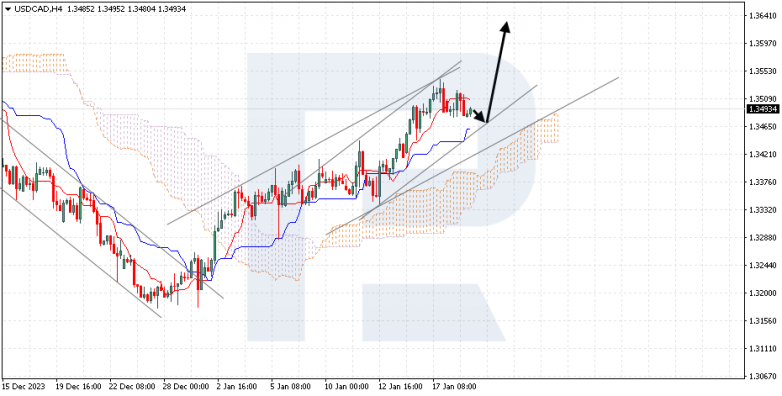Viewport: 782px width, 396px height.
Task: Click the 17 Jan 08:00 time label
Action: tap(454, 387)
